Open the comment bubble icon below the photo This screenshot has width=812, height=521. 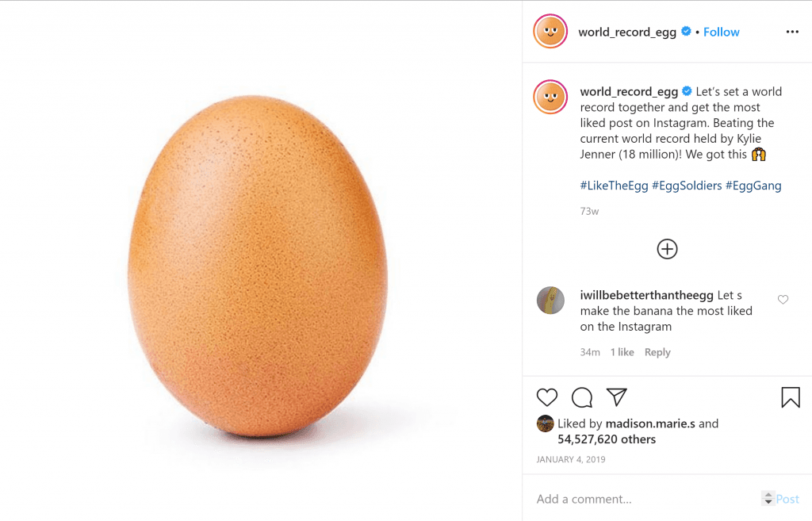(581, 397)
